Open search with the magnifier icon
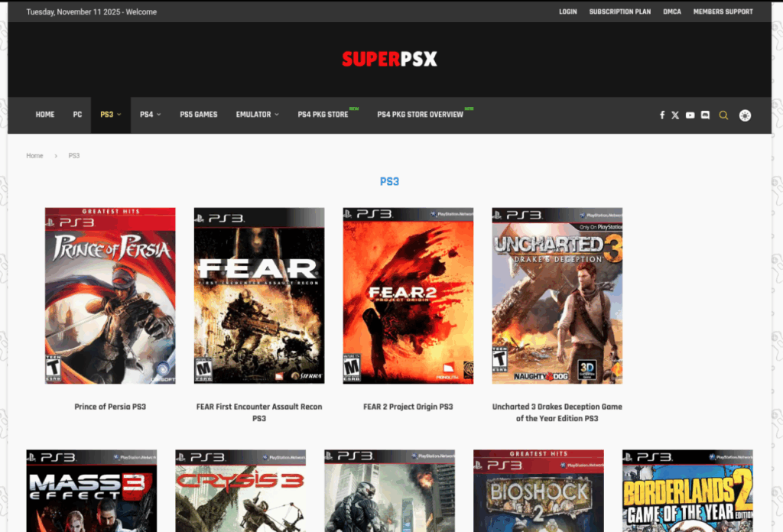 click(x=724, y=115)
